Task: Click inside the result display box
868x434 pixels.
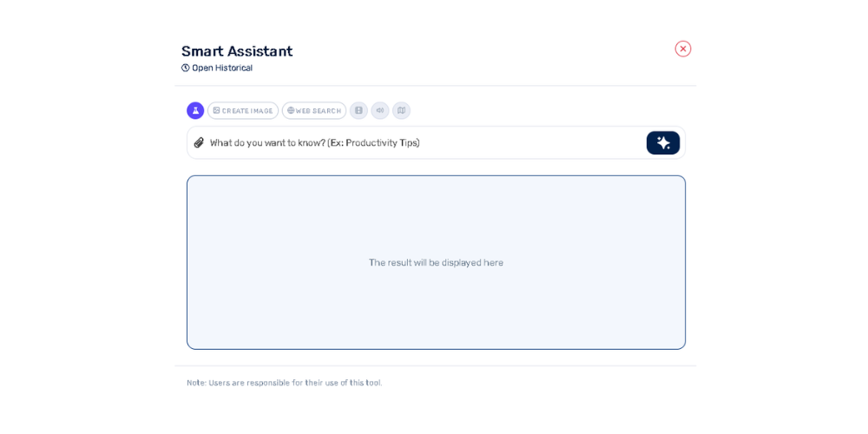Action: [x=436, y=304]
